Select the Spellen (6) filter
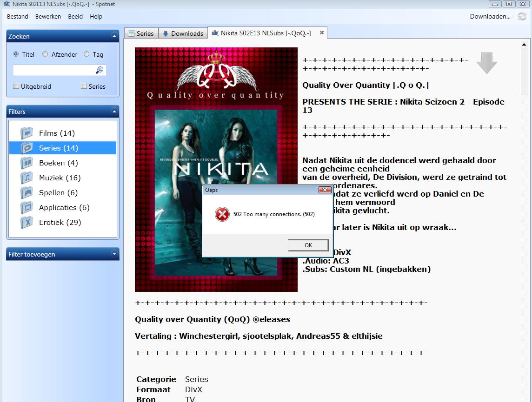The width and height of the screenshot is (532, 402). [63, 192]
